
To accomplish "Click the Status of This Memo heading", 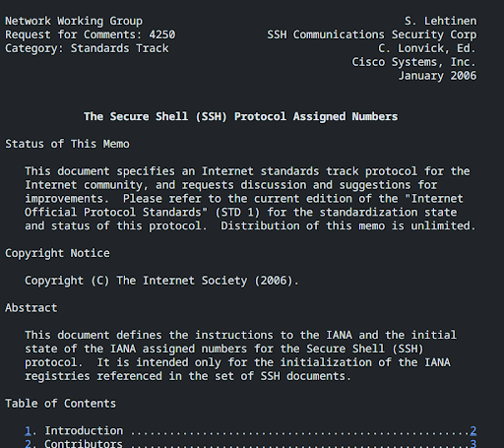I will click(x=67, y=144).
